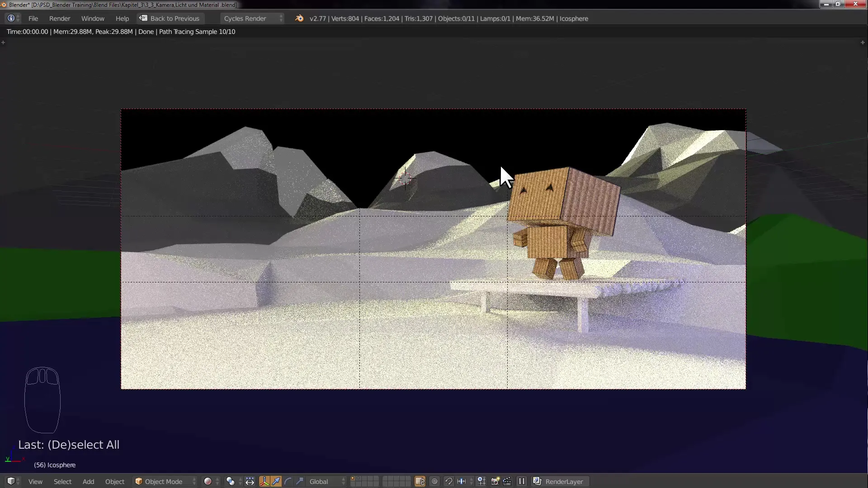The width and height of the screenshot is (868, 488).
Task: Enable the rotate manipulator arc
Action: pyautogui.click(x=288, y=482)
